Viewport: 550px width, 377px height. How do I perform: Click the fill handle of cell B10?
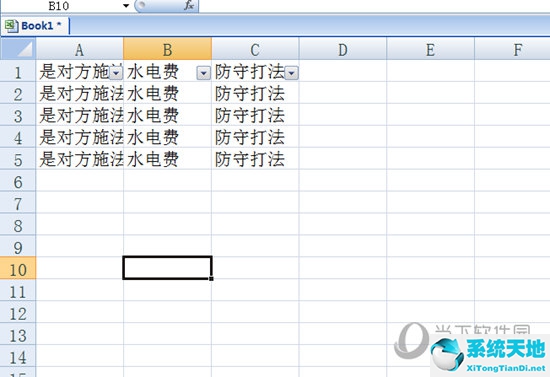212,278
